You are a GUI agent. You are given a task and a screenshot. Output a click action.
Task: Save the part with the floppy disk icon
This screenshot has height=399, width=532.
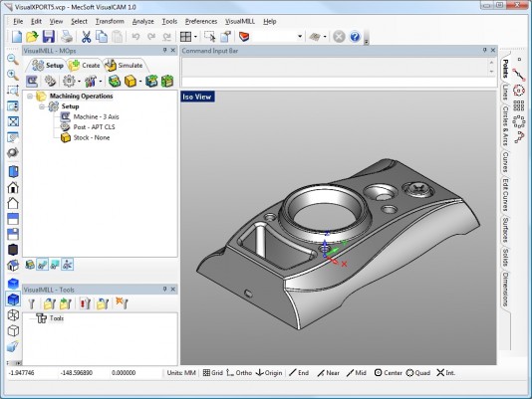click(x=49, y=37)
